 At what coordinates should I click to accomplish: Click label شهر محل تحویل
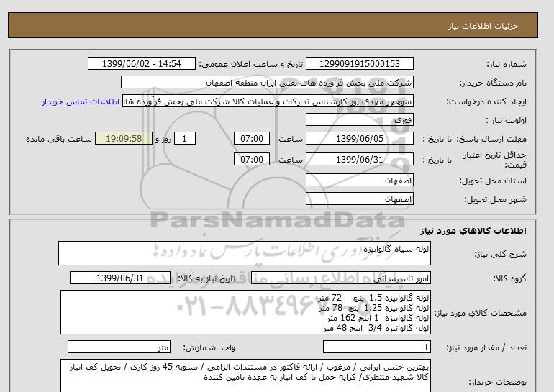coord(495,199)
